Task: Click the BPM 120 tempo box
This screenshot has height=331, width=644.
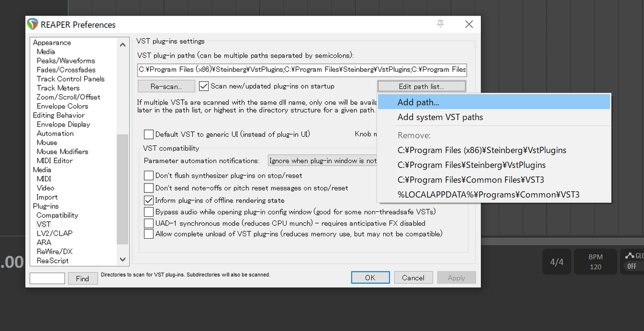Action: (x=596, y=262)
